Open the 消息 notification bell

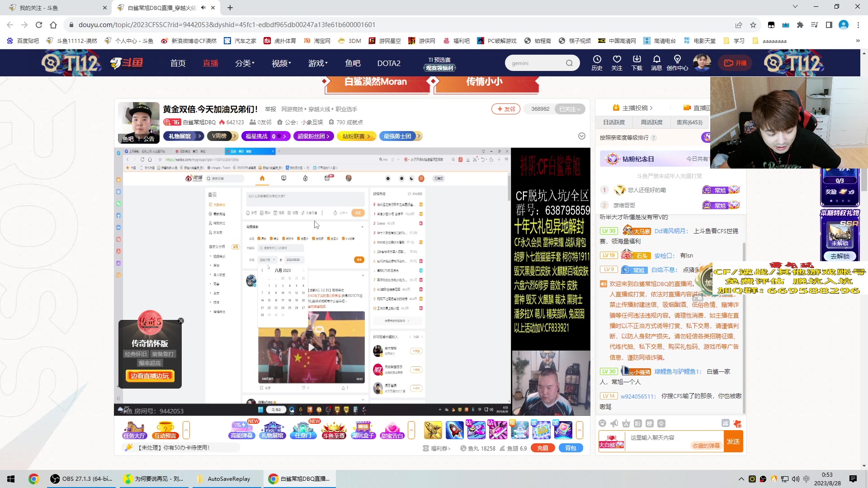click(x=656, y=63)
